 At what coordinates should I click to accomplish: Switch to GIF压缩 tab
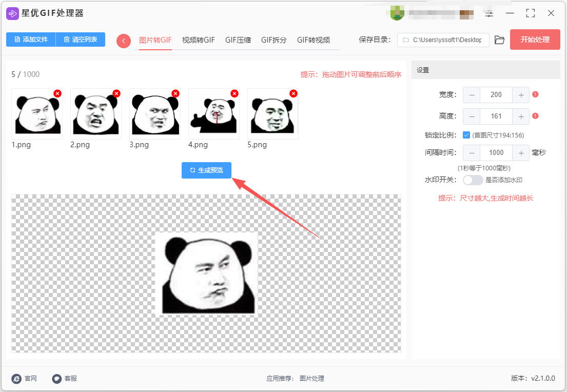238,40
